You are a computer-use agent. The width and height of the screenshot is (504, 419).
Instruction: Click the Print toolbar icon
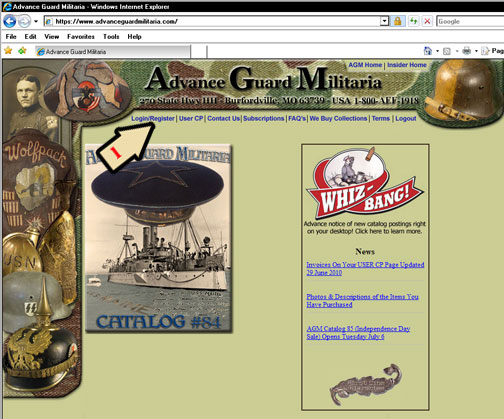coord(467,51)
